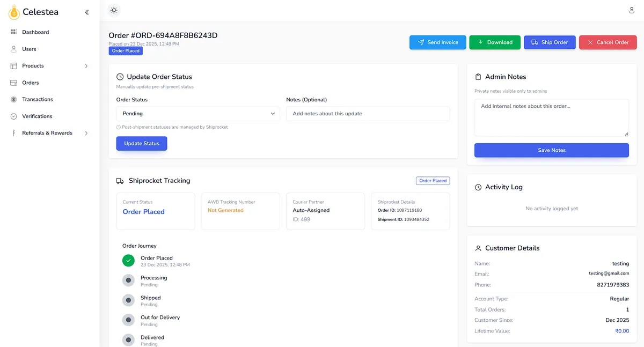This screenshot has height=347, width=644.
Task: Click the Processing step marker circle
Action: 128,280
